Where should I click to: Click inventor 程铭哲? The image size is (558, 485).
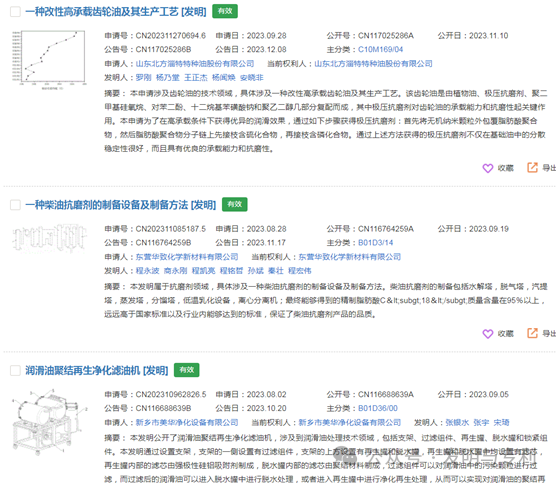click(231, 271)
